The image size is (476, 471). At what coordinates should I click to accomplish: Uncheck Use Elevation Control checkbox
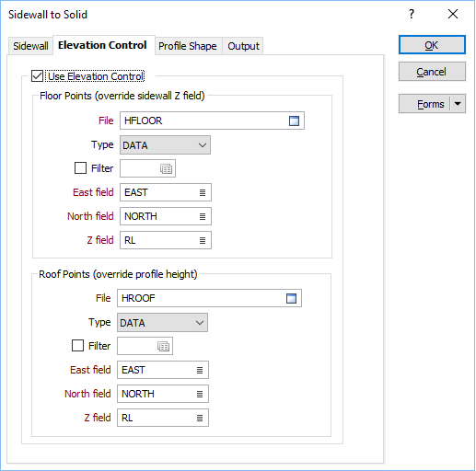pos(37,76)
